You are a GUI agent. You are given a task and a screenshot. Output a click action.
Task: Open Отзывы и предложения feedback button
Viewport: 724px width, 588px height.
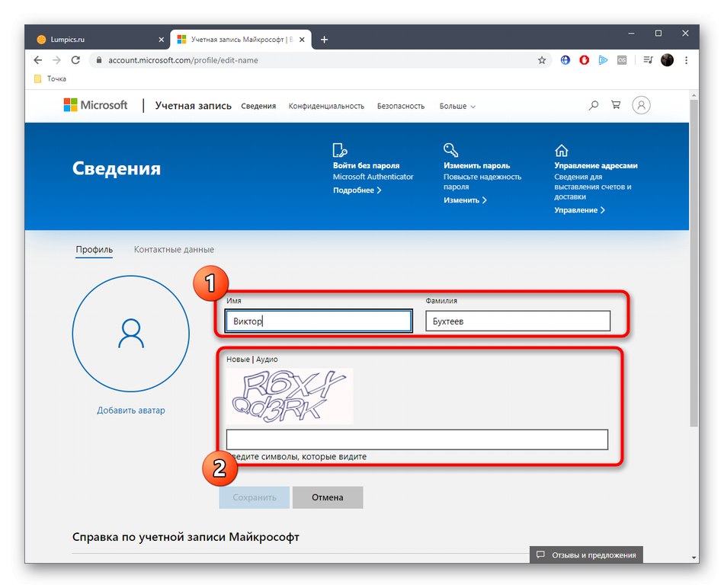pos(586,554)
